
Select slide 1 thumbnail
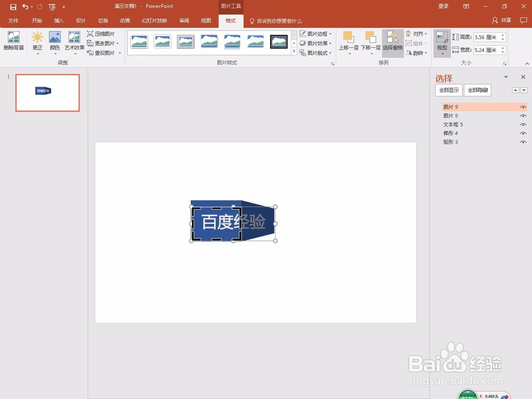point(47,93)
